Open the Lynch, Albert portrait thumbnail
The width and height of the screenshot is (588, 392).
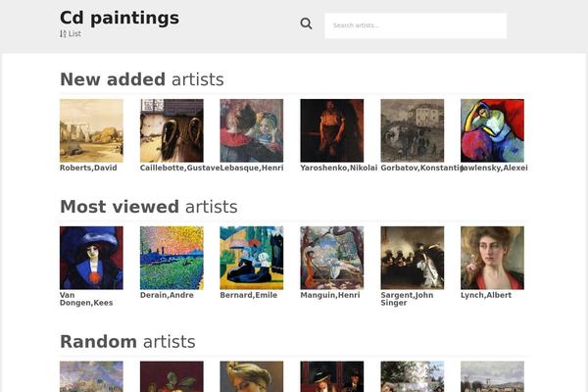(x=492, y=258)
